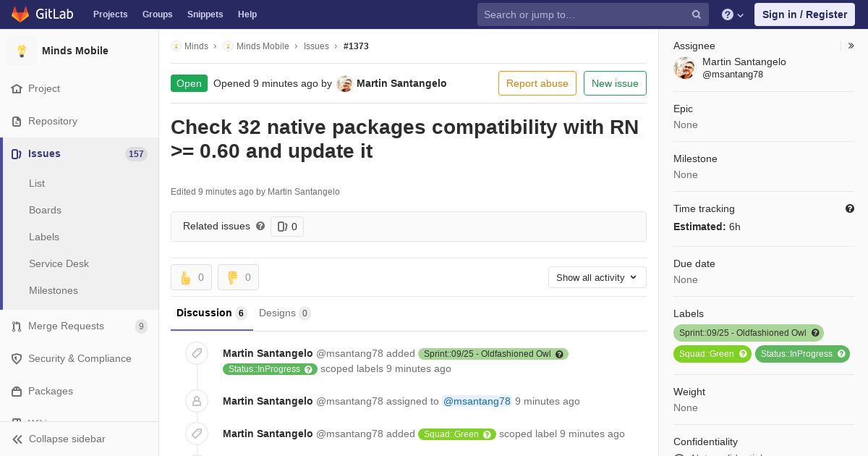The width and height of the screenshot is (868, 456).
Task: Click the help icon on Status::InProgress activity label
Action: coord(309,369)
